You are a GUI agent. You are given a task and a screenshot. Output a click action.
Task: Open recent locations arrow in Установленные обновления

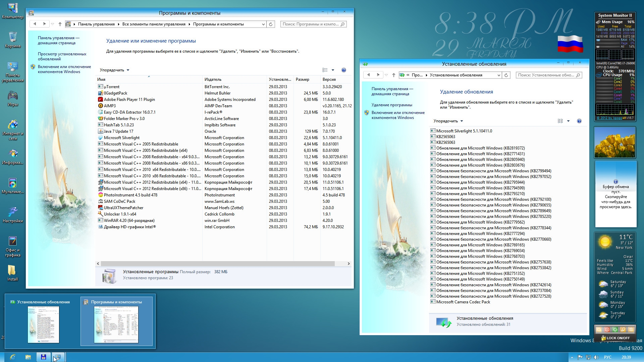pyautogui.click(x=386, y=75)
